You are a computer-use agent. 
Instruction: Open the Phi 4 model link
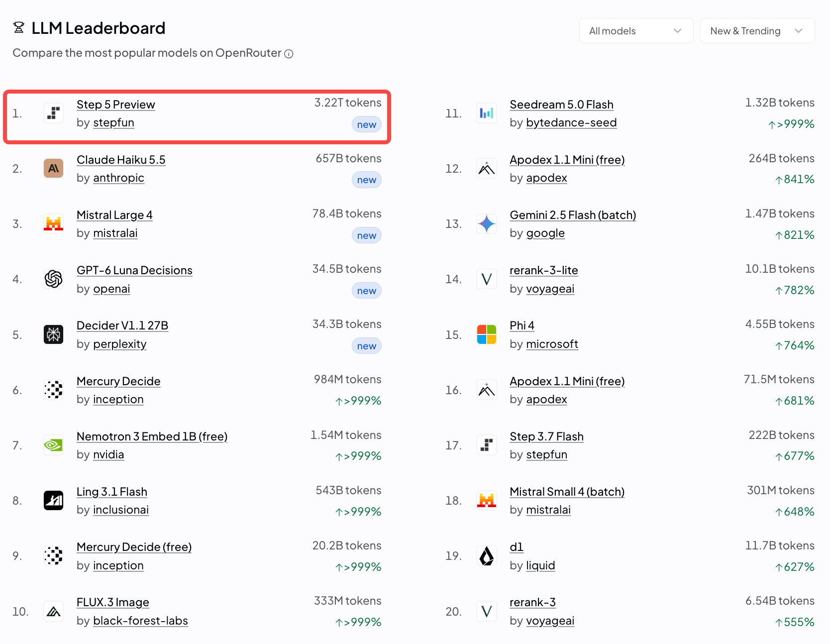point(522,325)
